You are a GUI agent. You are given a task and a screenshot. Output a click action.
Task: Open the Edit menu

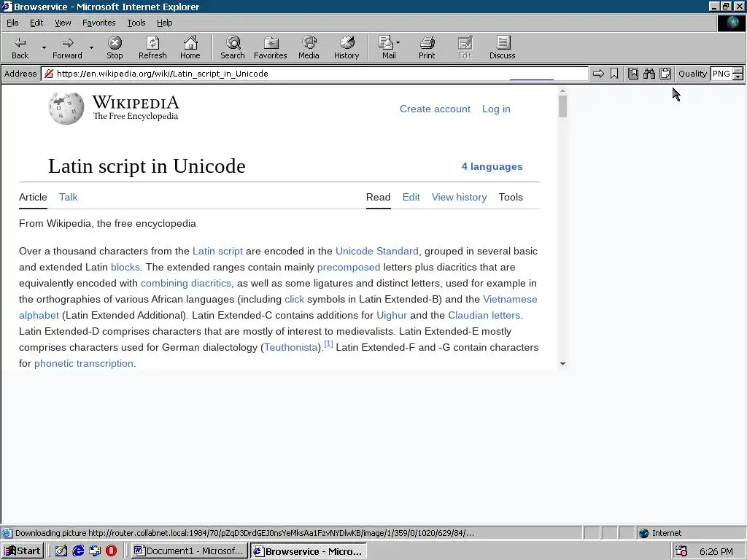pyautogui.click(x=36, y=23)
